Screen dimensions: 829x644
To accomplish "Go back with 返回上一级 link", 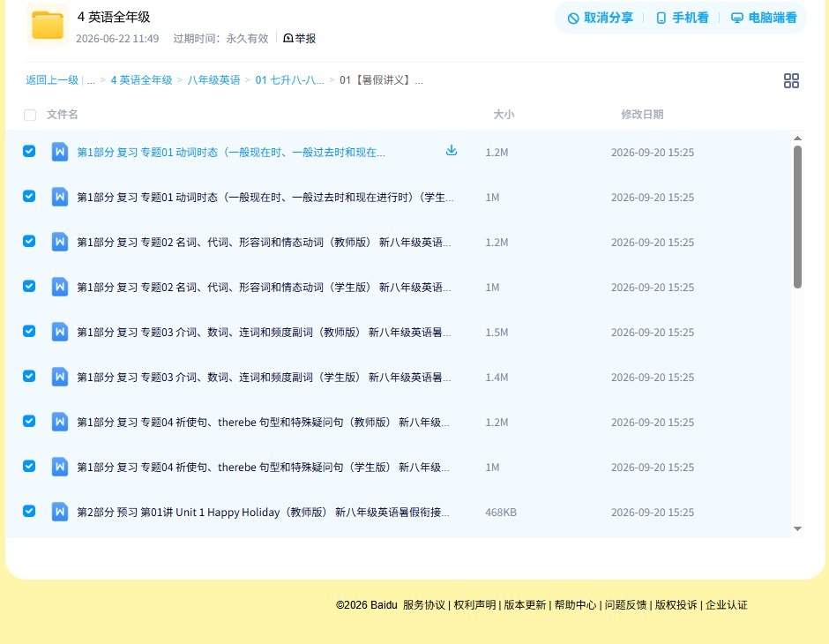I will click(52, 80).
